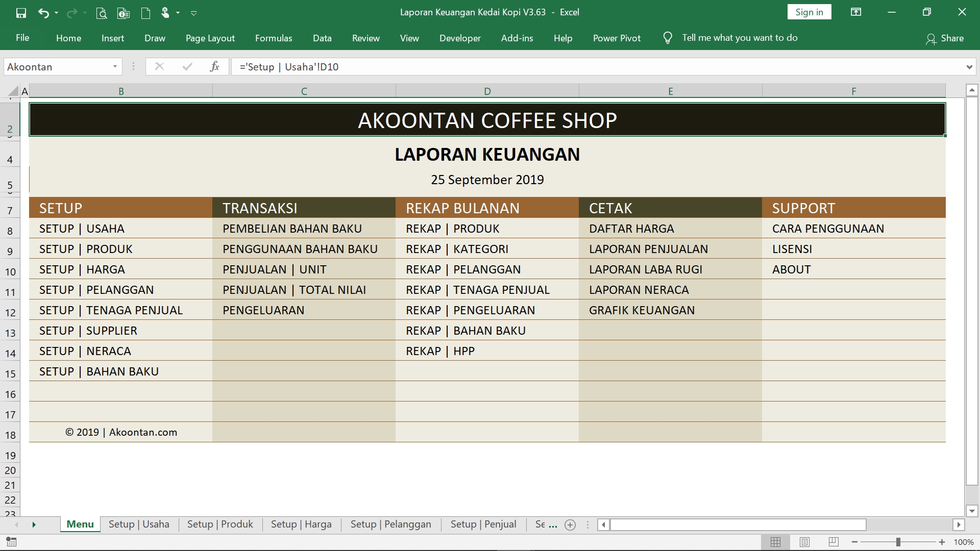This screenshot has height=551, width=980.
Task: Open SETUP | BAHAN BAKU link
Action: 99,371
